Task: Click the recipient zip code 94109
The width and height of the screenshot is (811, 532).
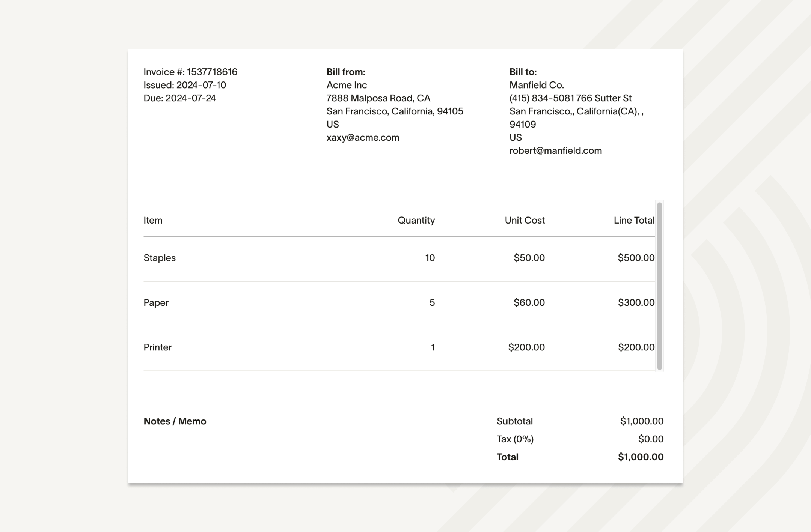Action: tap(523, 124)
